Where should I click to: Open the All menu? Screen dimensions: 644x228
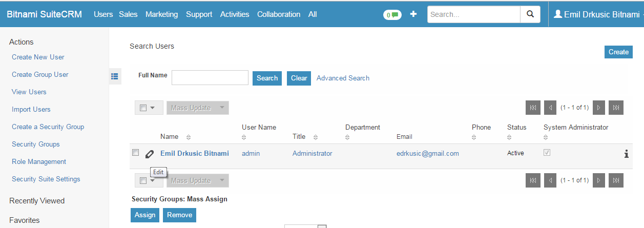pyautogui.click(x=313, y=14)
